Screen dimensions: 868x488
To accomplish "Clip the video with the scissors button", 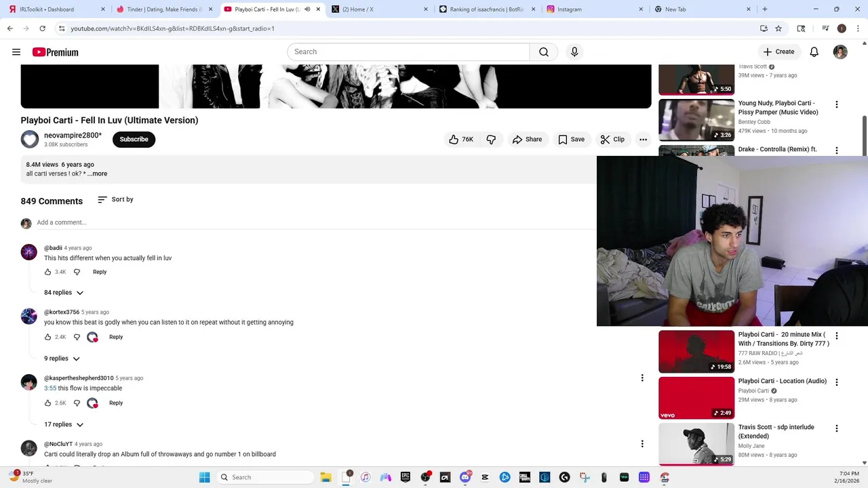I will [x=612, y=140].
